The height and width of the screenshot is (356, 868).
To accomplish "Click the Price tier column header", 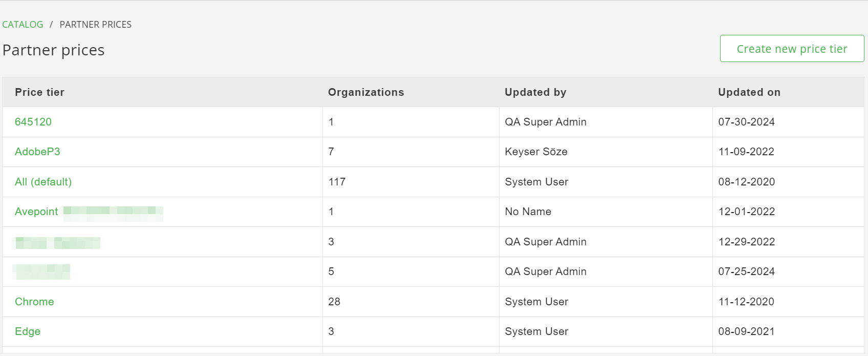I will pyautogui.click(x=39, y=92).
